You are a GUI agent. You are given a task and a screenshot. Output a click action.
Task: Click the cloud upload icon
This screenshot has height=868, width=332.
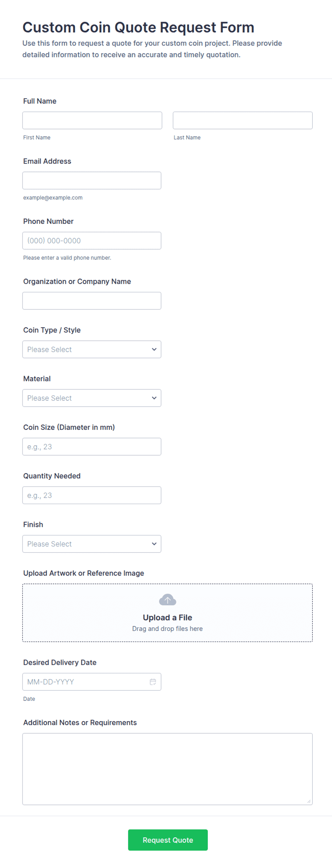coord(167,600)
